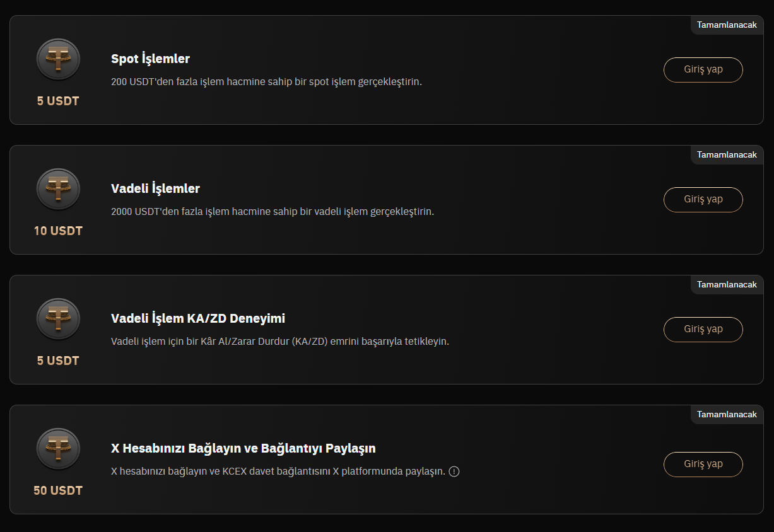
Task: Click the Tamamlanacak tag on KA/ZD Deneyimi card
Action: tap(727, 285)
